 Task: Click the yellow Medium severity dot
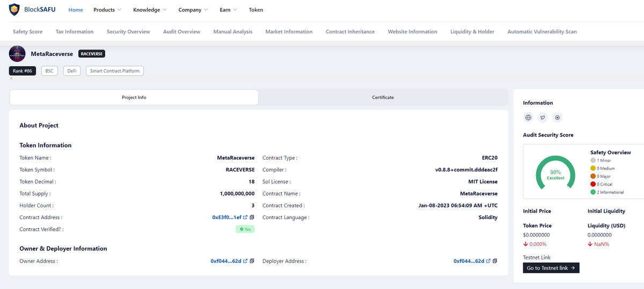593,168
